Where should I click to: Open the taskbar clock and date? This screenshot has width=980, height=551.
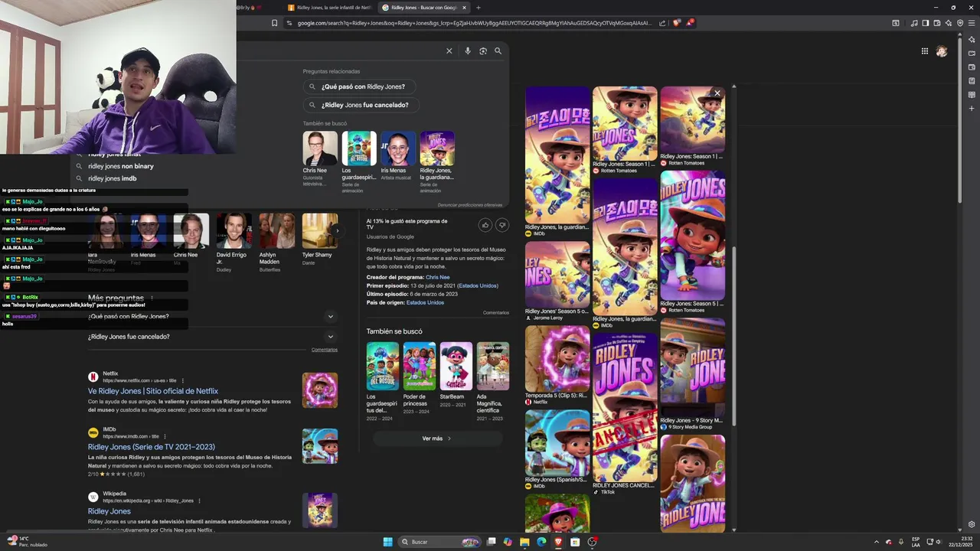[x=961, y=542]
